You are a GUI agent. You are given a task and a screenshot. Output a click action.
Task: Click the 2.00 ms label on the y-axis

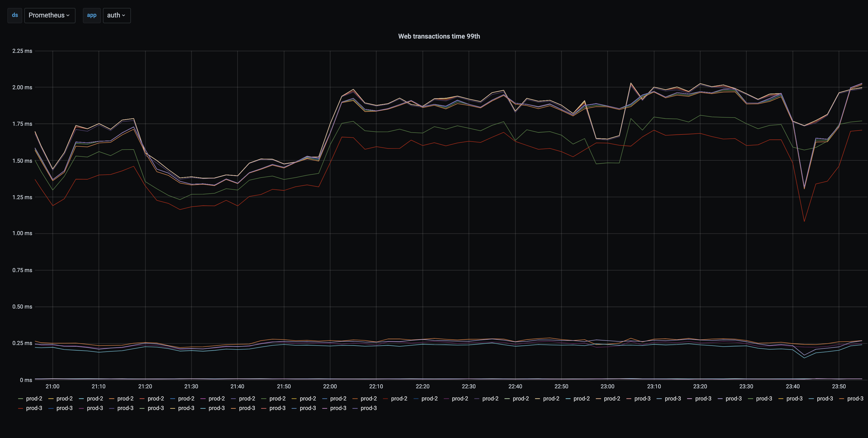point(22,87)
